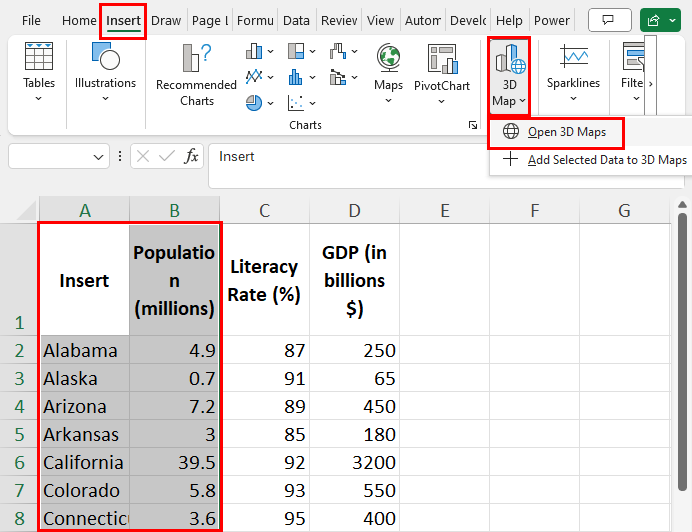Expand pie chart dropdown arrow

point(271,103)
